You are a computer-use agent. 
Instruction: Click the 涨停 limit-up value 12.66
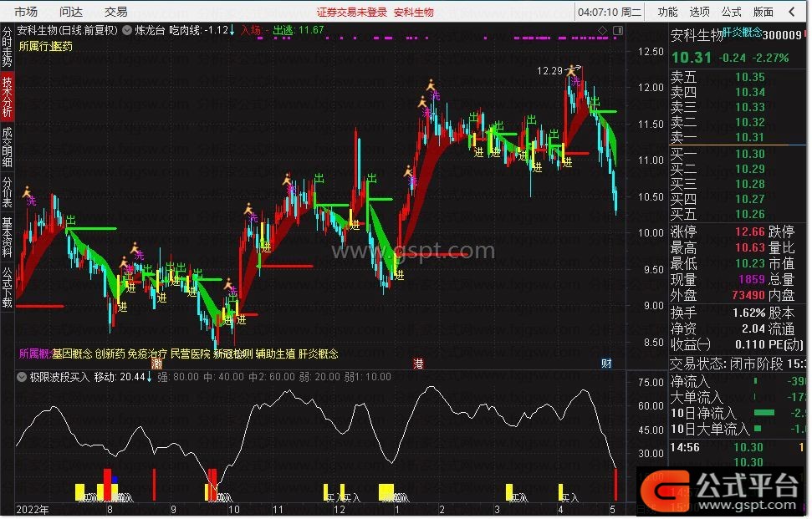click(x=750, y=232)
